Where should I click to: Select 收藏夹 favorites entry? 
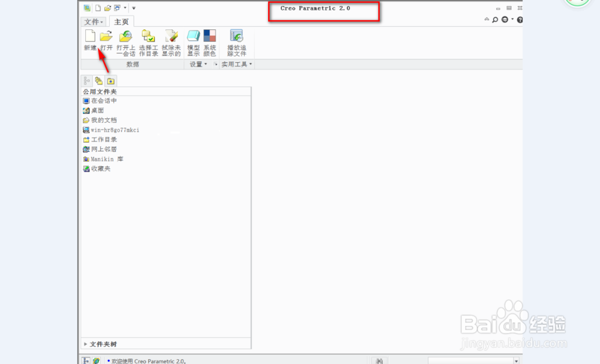pos(97,169)
